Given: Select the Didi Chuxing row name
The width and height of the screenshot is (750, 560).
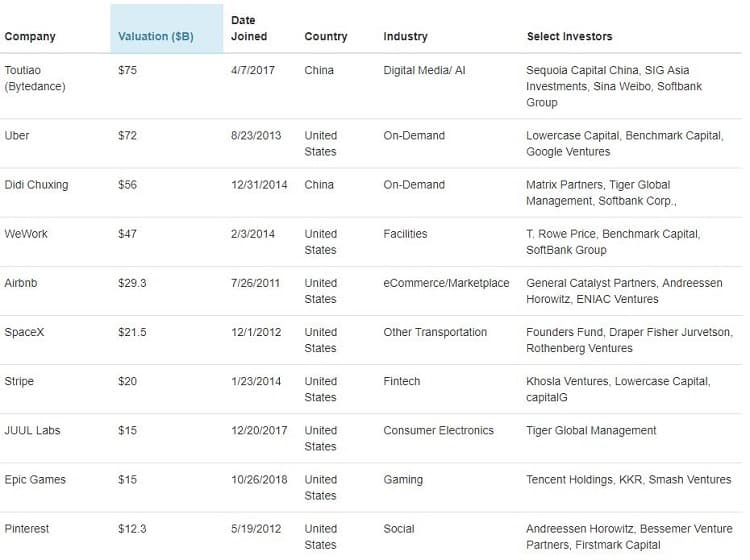Looking at the screenshot, I should 37,185.
